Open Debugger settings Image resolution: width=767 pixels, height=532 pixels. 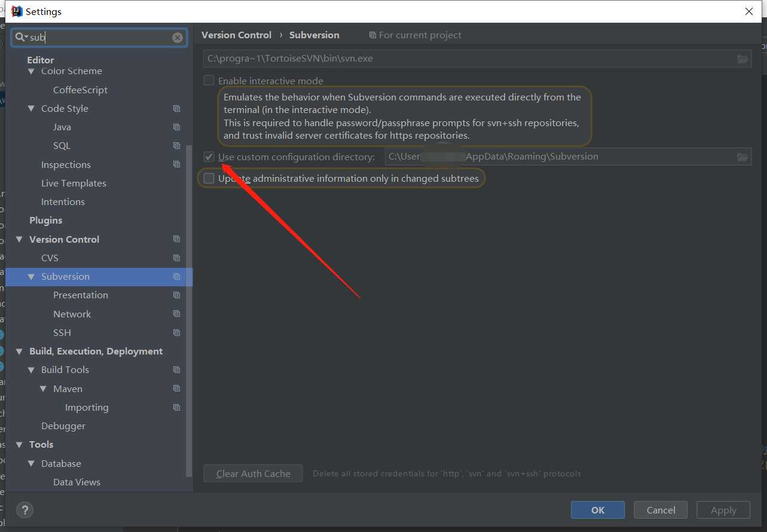[63, 426]
